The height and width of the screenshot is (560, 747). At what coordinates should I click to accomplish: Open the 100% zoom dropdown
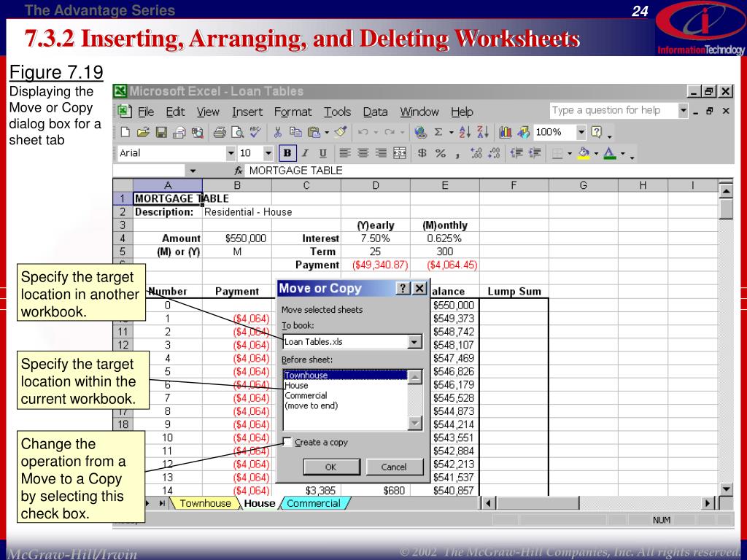(x=581, y=133)
